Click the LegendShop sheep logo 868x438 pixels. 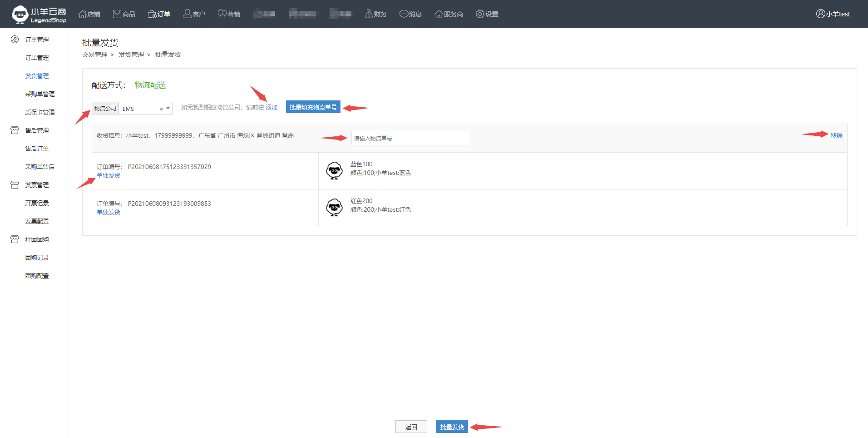point(20,14)
